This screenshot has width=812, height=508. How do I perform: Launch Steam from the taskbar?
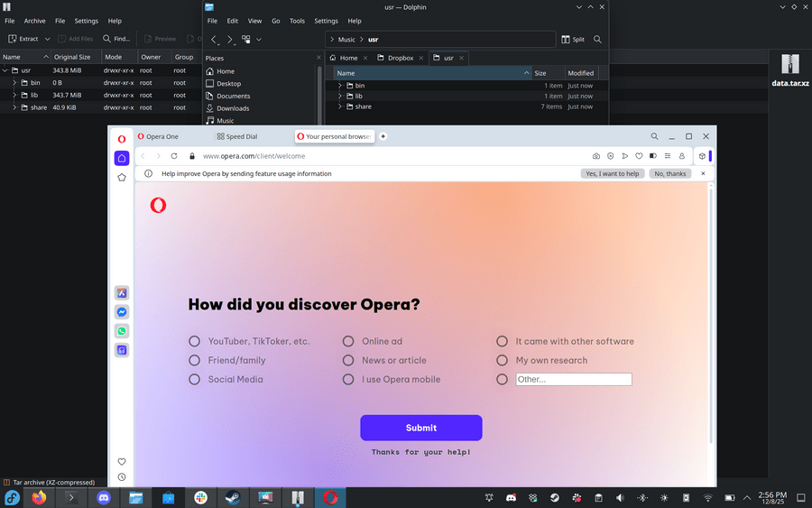(232, 497)
